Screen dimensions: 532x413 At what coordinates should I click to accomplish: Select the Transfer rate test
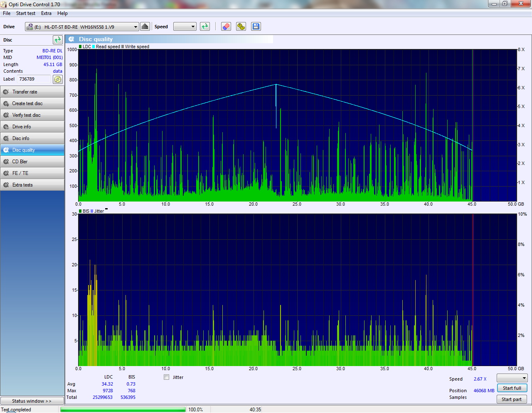[32, 92]
